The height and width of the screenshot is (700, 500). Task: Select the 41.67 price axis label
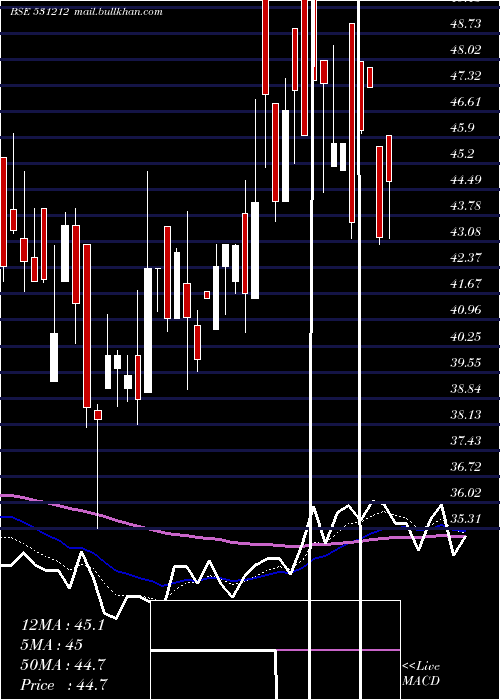[x=466, y=283]
